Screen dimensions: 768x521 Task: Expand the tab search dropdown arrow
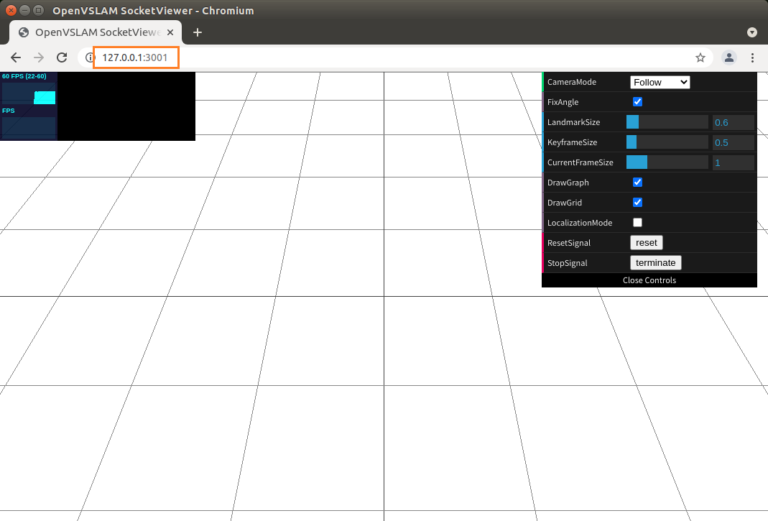click(751, 32)
